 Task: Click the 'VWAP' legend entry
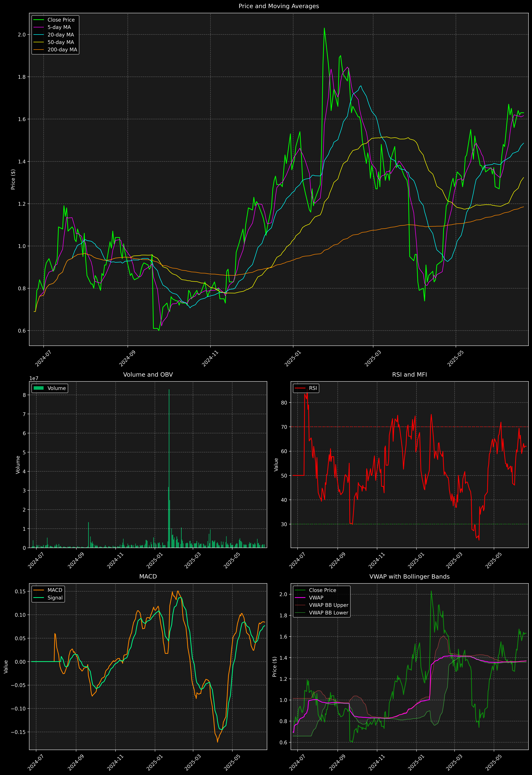tap(316, 598)
